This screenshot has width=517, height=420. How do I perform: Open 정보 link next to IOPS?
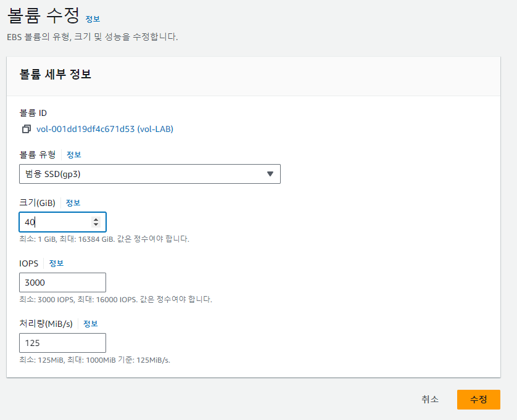(56, 263)
